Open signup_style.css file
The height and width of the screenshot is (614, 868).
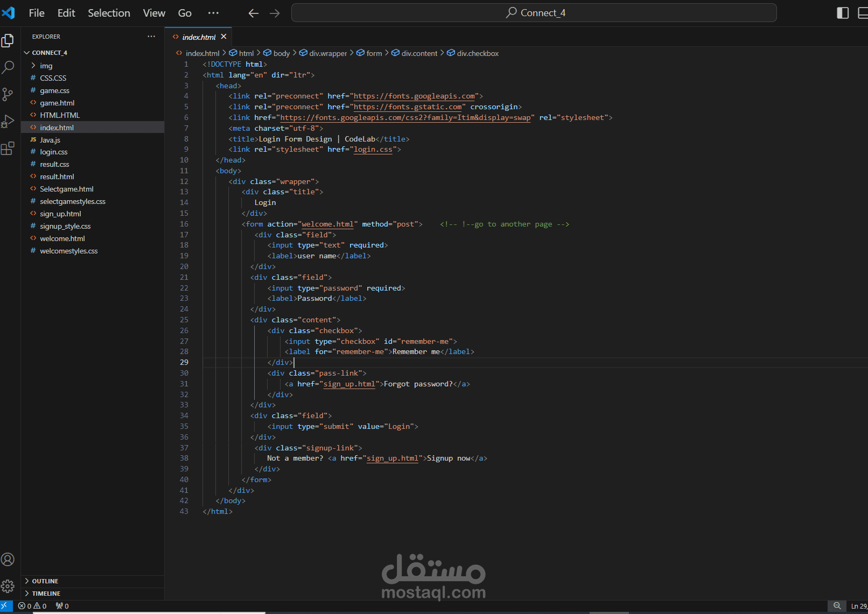tap(93, 226)
